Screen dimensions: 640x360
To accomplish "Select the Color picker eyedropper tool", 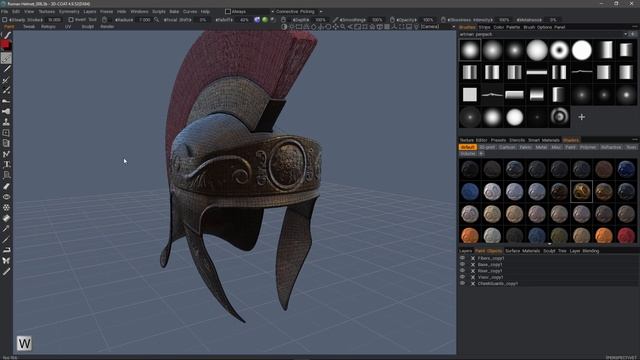I will pyautogui.click(x=6, y=228).
